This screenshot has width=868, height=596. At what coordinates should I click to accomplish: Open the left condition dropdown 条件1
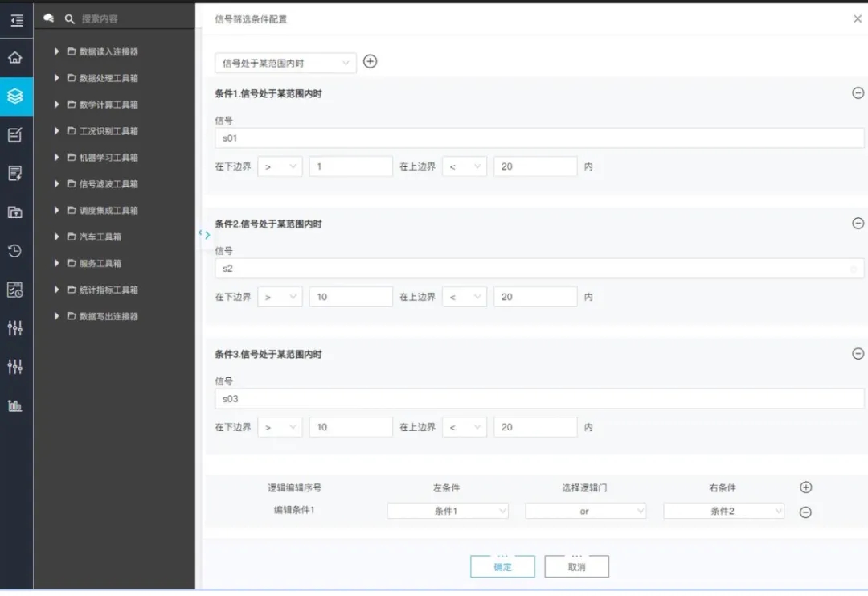tap(448, 511)
